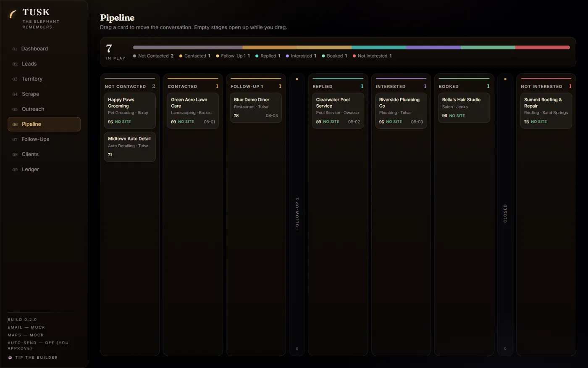588x368 pixels.
Task: Open the Midtown Auto Detail card
Action: pos(130,147)
